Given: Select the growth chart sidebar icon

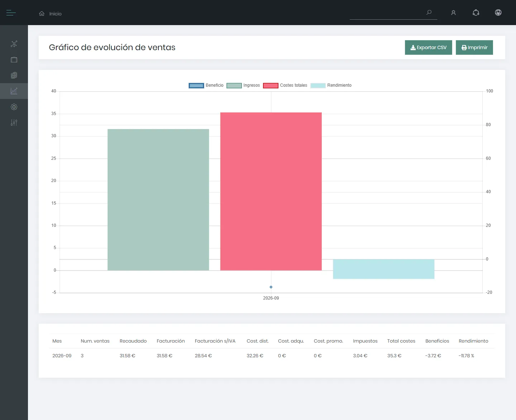Looking at the screenshot, I should click(14, 91).
